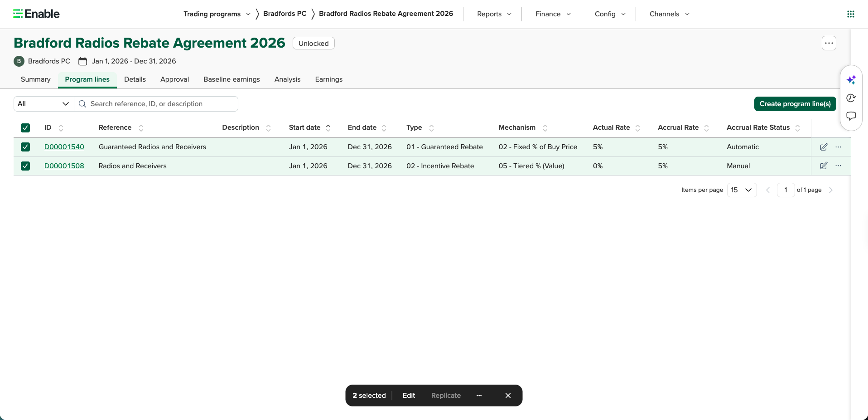This screenshot has width=868, height=420.
Task: Uncheck the Guaranteed Radios and Receivers row
Action: point(25,147)
